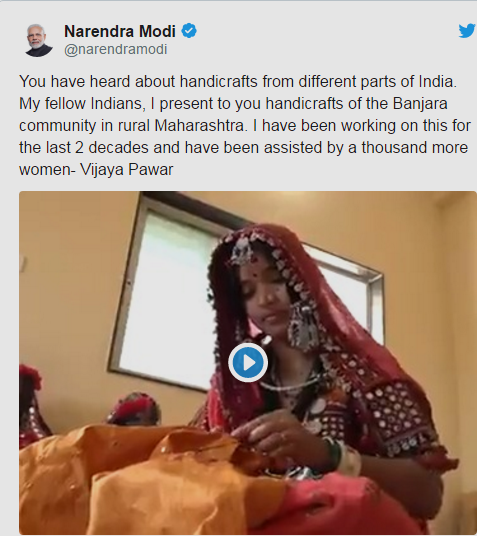Screen dimensions: 477x541
Task: Play the embedded tweet video
Action: coord(248,362)
